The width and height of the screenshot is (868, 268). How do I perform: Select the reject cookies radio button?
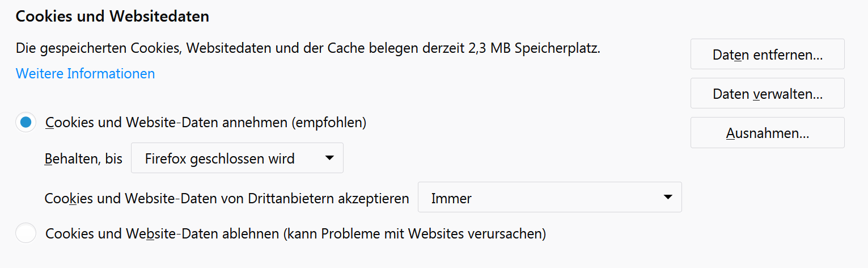point(26,233)
